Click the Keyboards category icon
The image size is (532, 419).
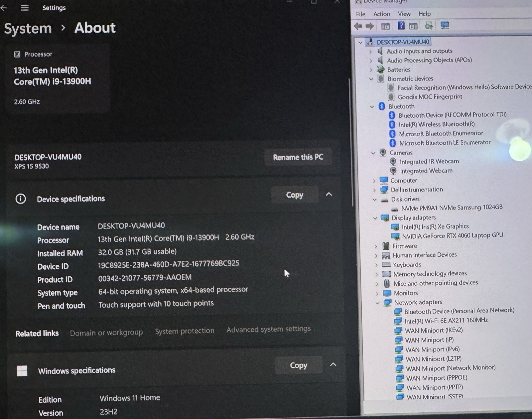point(386,265)
